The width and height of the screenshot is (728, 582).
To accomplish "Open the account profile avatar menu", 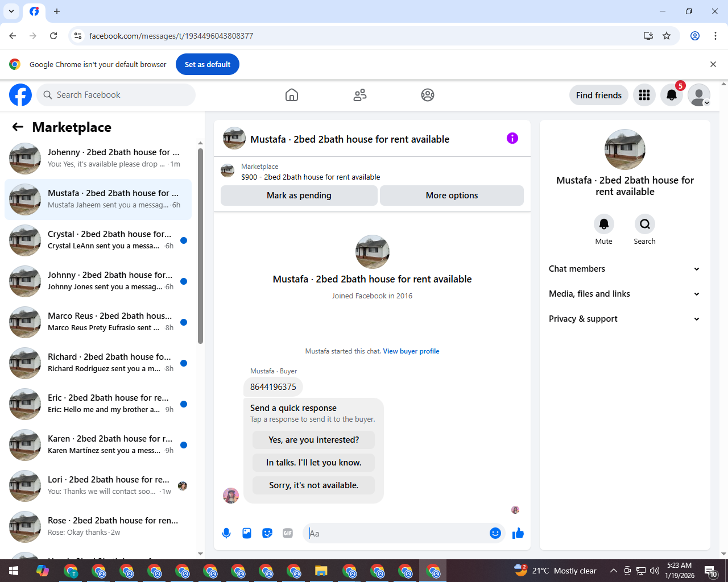I will point(699,95).
